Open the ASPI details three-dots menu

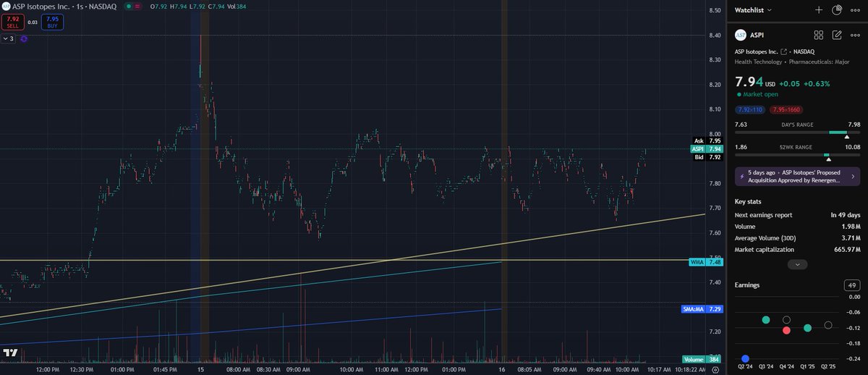pos(856,35)
